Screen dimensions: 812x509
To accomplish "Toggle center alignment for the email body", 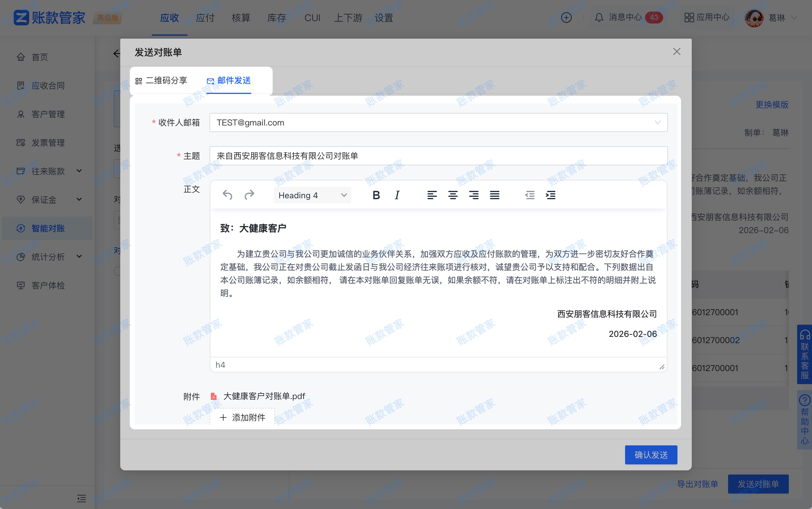I will click(452, 195).
